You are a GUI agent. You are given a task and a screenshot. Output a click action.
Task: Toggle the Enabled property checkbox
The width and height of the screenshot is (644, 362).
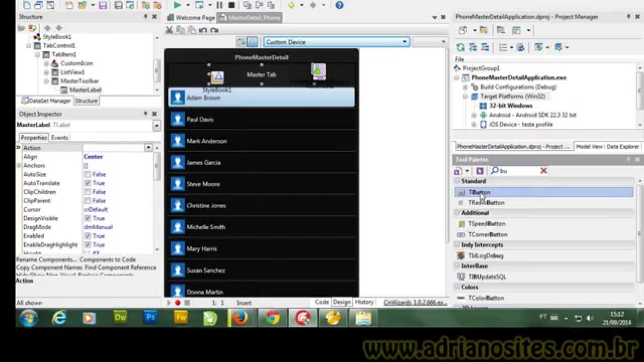pos(88,236)
